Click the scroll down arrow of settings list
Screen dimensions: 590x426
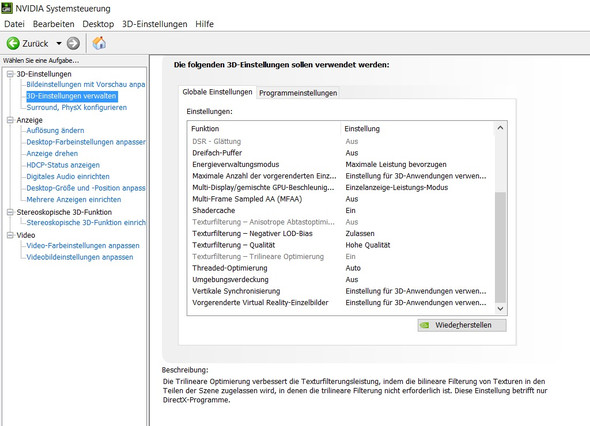(x=500, y=309)
